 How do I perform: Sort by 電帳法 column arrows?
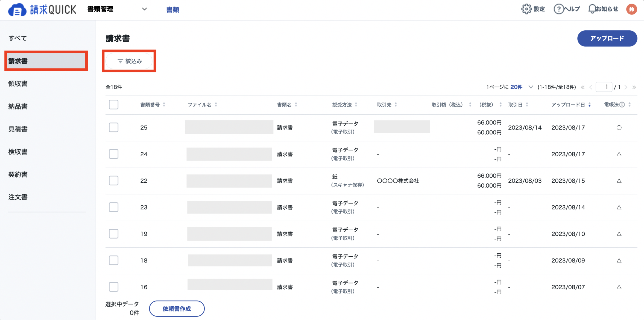630,105
